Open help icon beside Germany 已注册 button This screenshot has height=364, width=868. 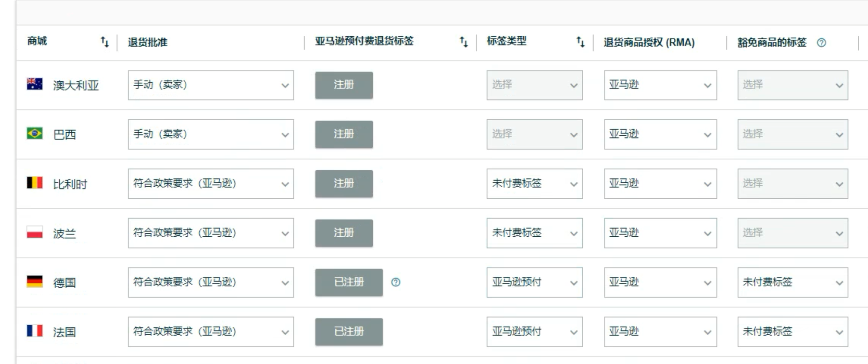coord(396,282)
